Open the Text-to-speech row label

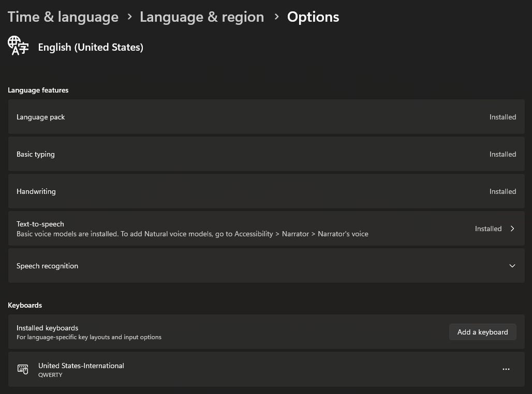(40, 224)
